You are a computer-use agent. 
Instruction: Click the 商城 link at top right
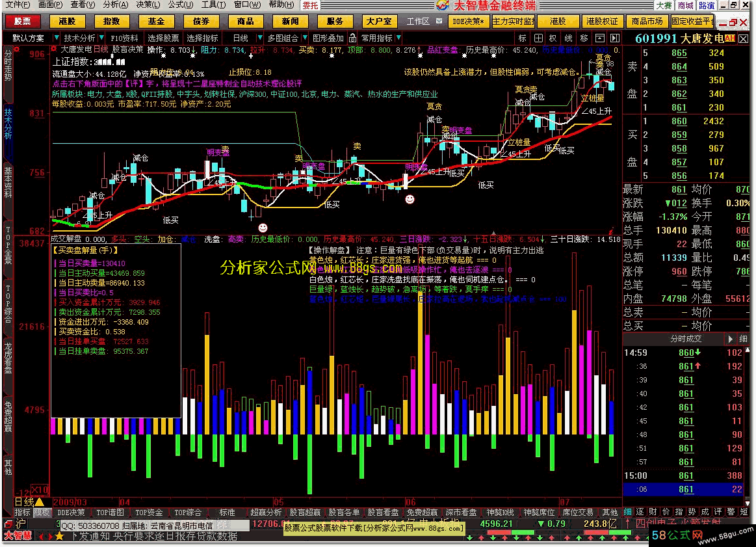[685, 5]
